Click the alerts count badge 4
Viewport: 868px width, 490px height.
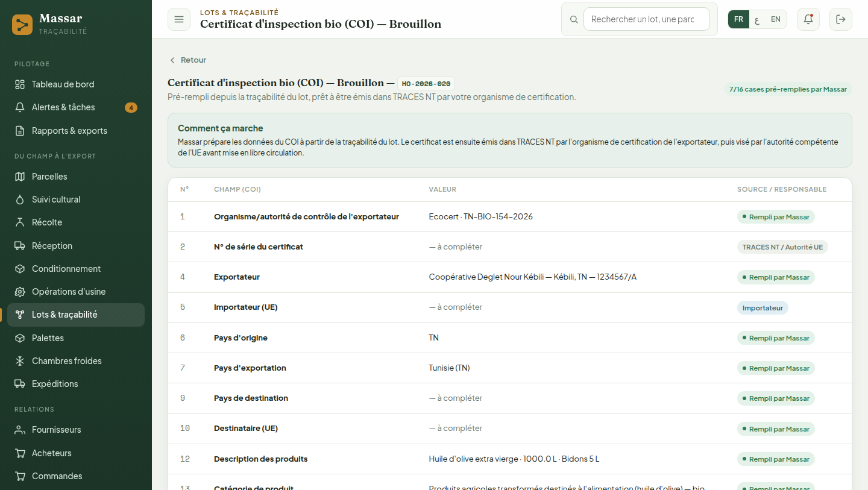pos(131,108)
